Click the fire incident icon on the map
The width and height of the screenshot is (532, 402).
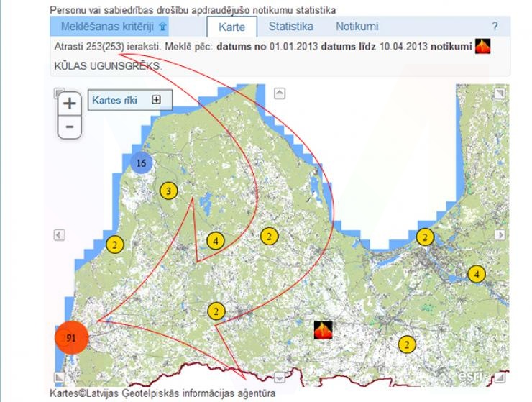pyautogui.click(x=324, y=330)
